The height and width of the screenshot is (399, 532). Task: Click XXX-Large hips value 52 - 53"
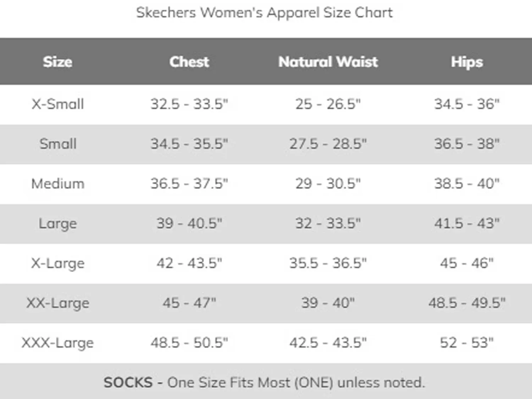(x=467, y=343)
